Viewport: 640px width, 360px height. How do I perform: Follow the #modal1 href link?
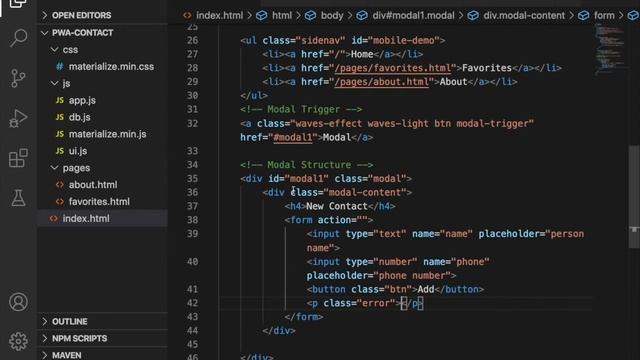pyautogui.click(x=293, y=137)
